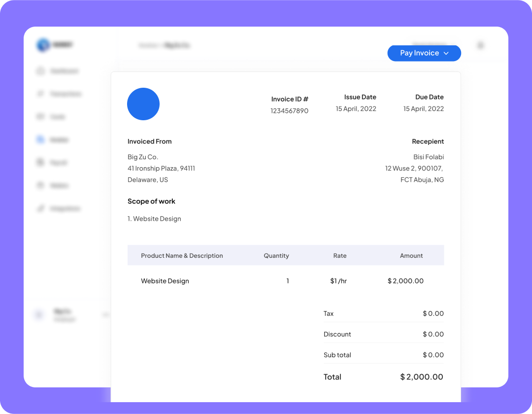Open the Cards section icon
This screenshot has height=414, width=532.
coord(41,116)
